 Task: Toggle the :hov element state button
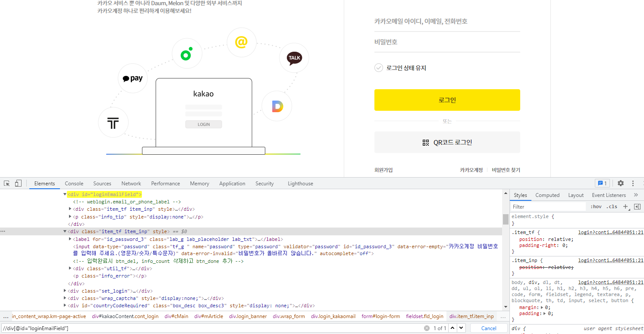click(596, 206)
